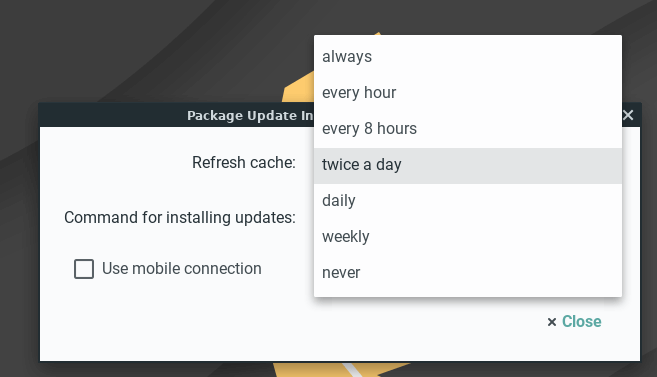
Task: Close the window via title bar X
Action: click(x=628, y=115)
